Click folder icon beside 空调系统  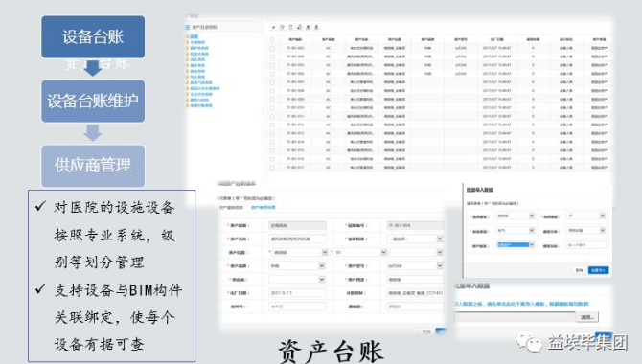click(x=188, y=42)
